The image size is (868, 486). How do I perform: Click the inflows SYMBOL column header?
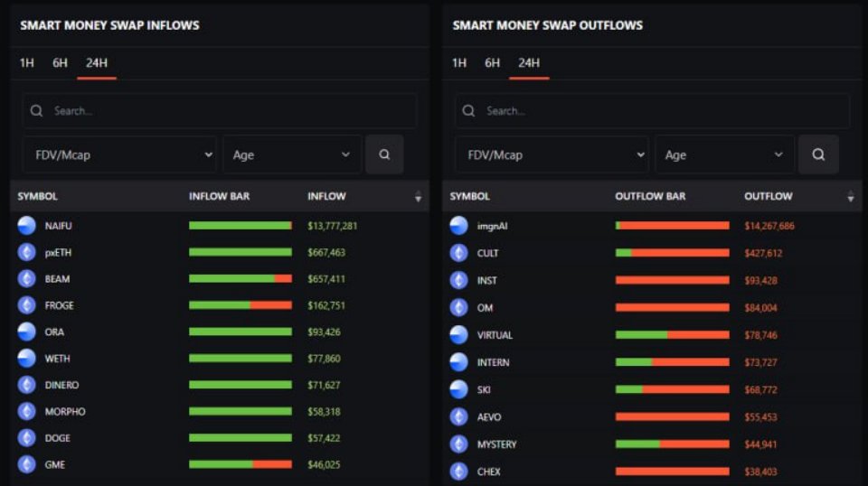coord(38,196)
